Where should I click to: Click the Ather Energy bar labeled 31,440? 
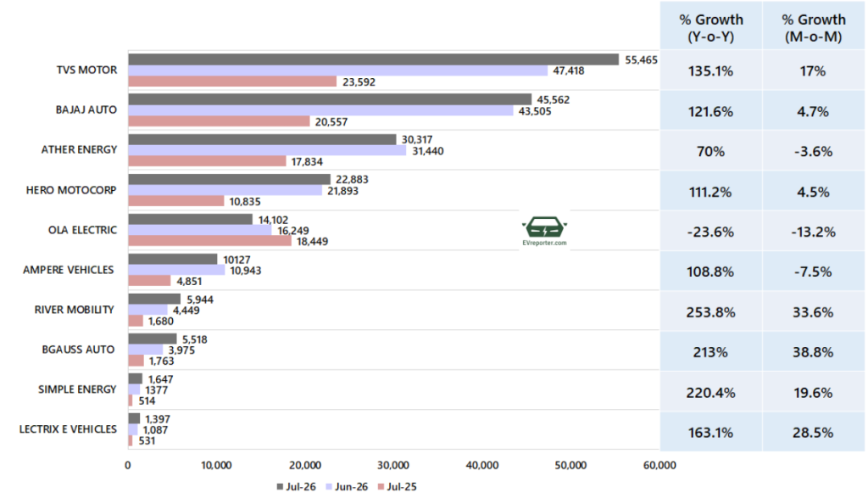pyautogui.click(x=267, y=150)
